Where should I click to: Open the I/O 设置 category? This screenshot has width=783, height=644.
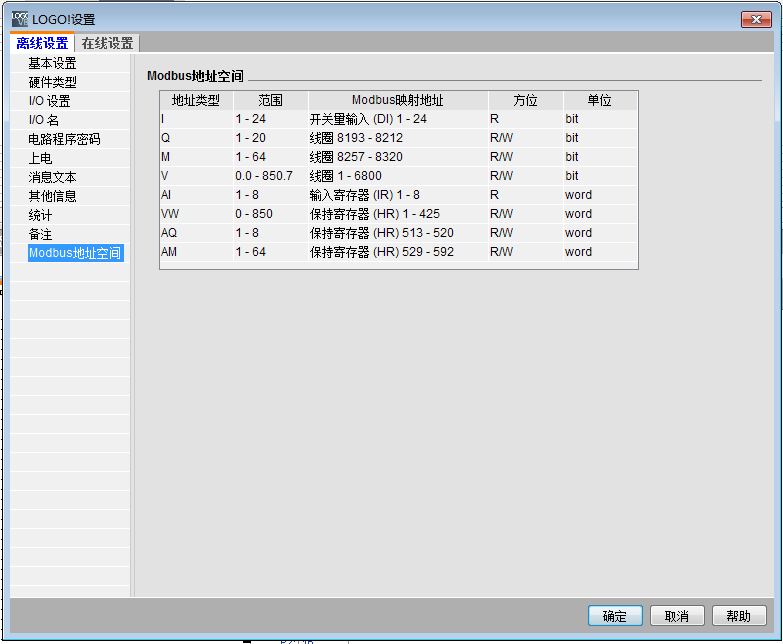point(49,101)
